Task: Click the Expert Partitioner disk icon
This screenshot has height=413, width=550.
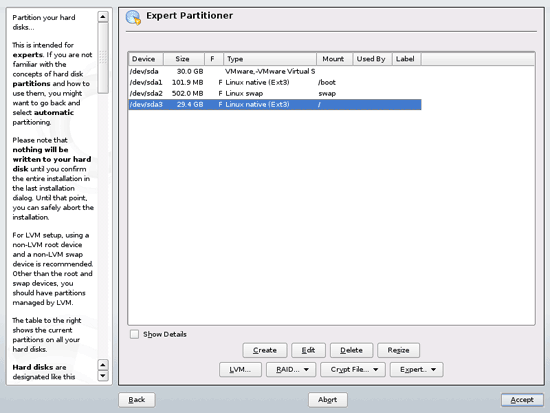Action: click(133, 18)
